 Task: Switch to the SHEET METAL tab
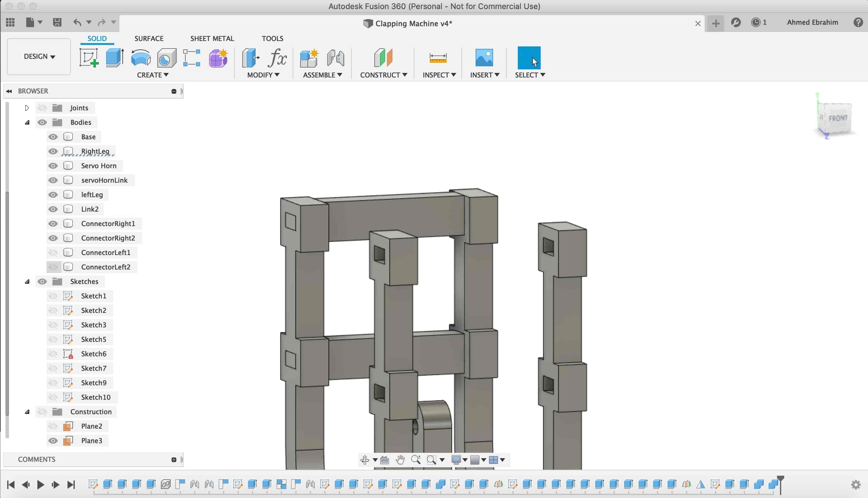(x=212, y=38)
